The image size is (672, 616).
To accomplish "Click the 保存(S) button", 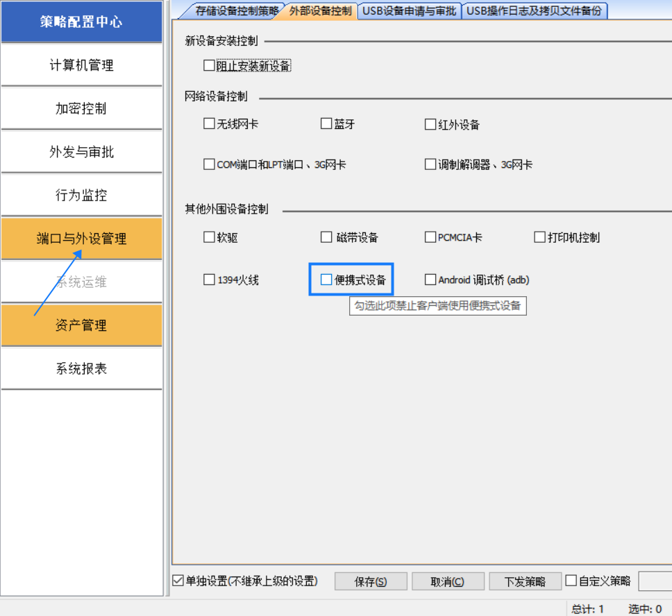I will click(371, 581).
